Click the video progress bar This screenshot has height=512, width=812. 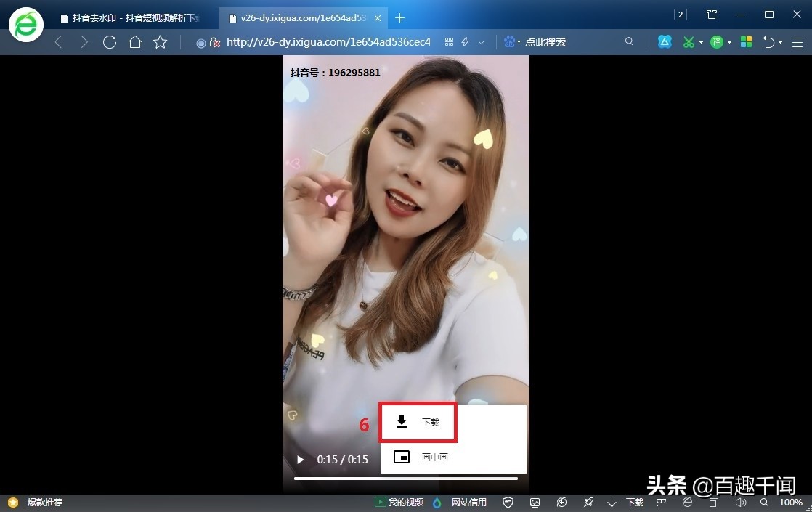point(405,478)
